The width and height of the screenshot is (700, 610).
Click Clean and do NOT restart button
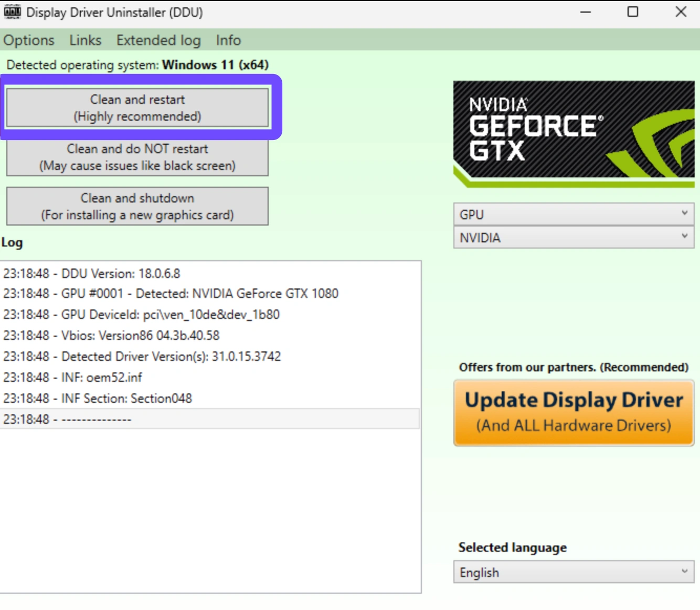coord(137,157)
